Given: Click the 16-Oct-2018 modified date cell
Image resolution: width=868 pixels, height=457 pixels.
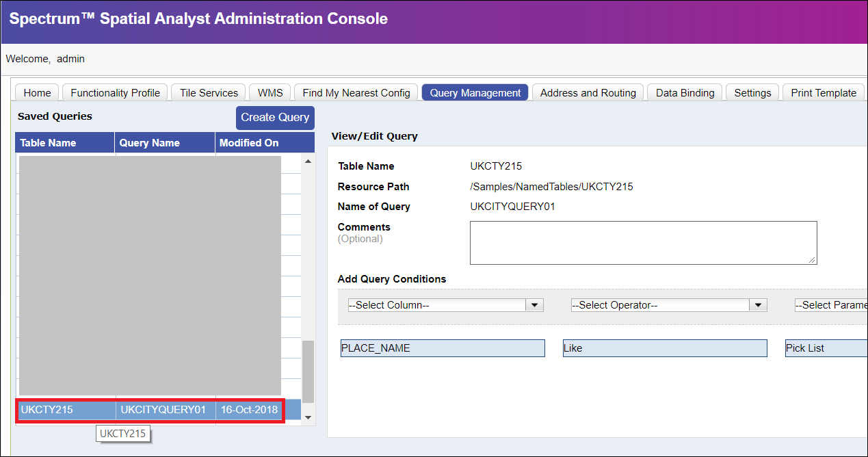Looking at the screenshot, I should click(x=249, y=410).
